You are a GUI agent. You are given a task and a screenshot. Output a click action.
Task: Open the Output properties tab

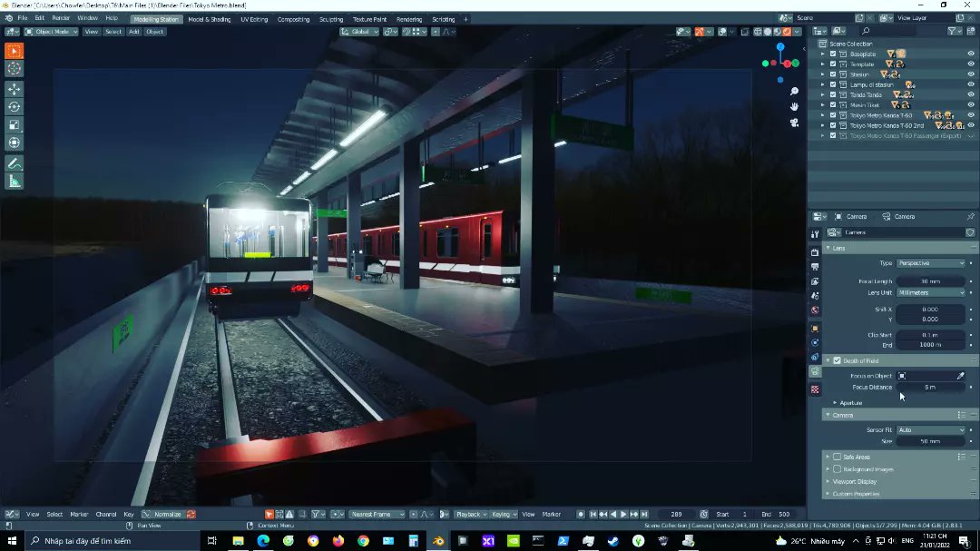[815, 267]
